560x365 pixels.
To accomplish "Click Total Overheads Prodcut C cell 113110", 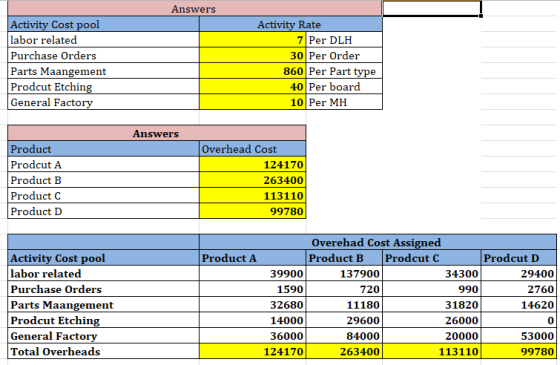I will [x=431, y=351].
